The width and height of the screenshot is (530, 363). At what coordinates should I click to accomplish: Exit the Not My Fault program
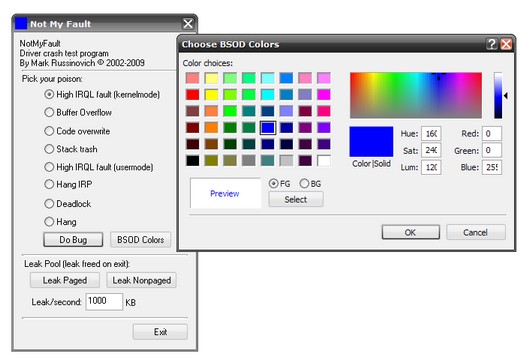click(x=160, y=332)
